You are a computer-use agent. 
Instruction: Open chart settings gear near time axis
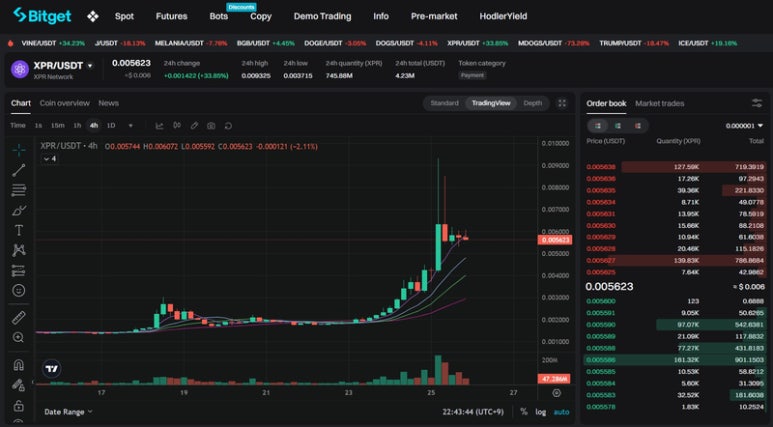click(557, 393)
